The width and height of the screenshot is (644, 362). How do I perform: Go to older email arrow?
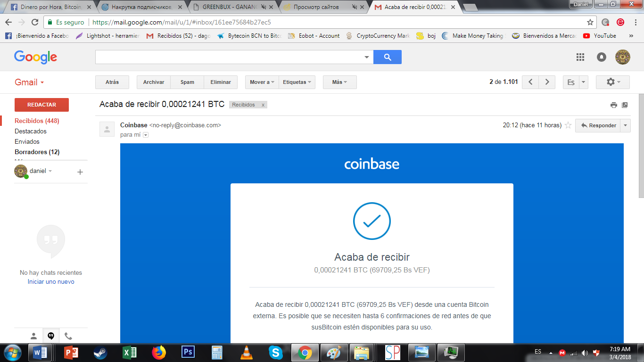(547, 82)
